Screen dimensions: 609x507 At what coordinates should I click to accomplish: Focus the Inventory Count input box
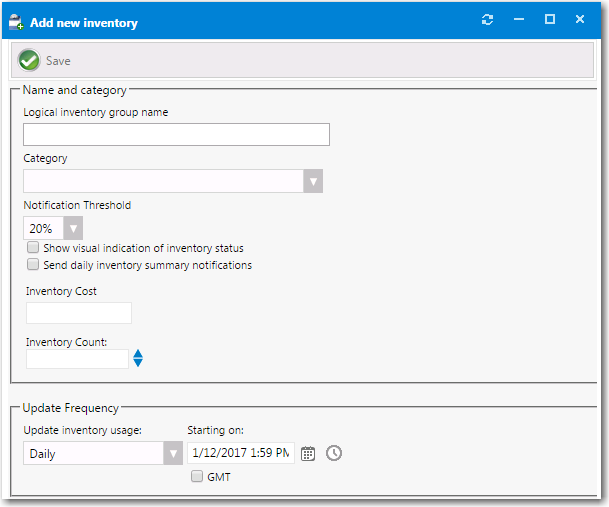(77, 358)
